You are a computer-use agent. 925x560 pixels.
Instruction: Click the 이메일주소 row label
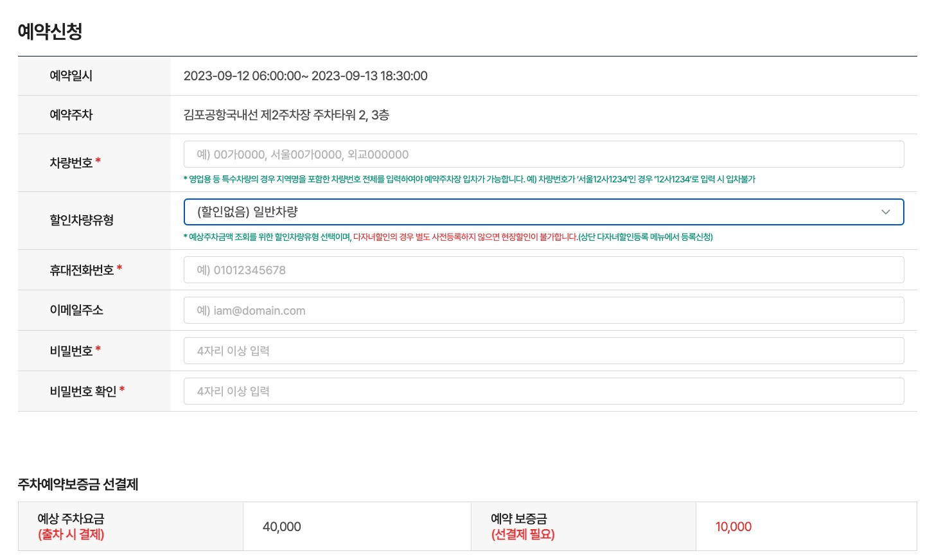click(76, 310)
